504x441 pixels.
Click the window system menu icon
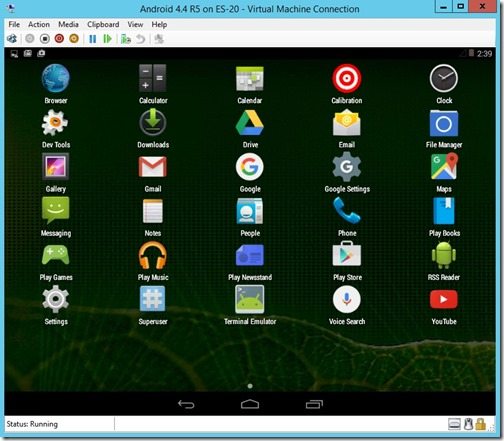[10, 8]
